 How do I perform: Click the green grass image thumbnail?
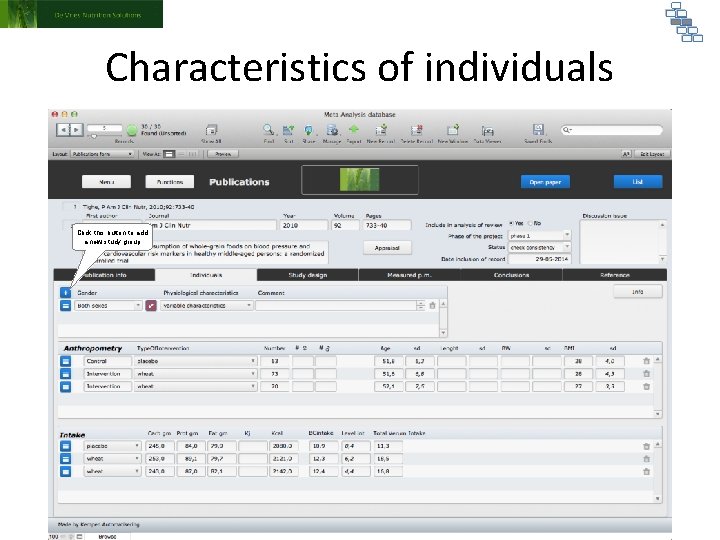coord(360,180)
